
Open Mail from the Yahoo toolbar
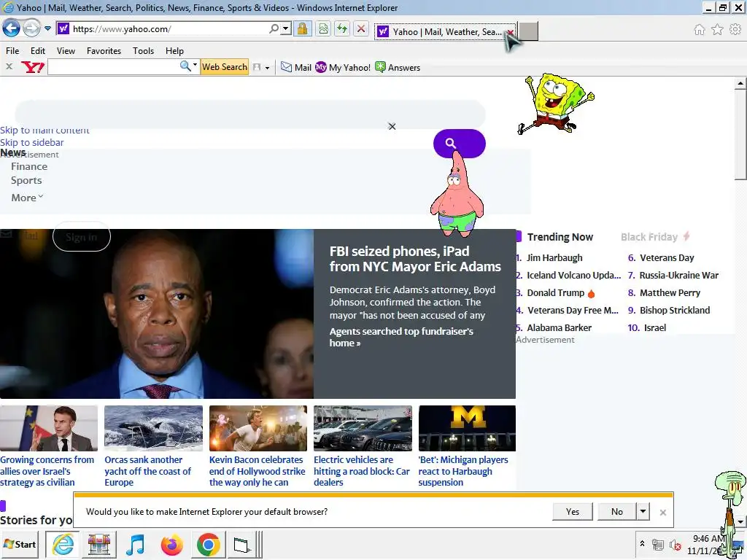(x=296, y=67)
